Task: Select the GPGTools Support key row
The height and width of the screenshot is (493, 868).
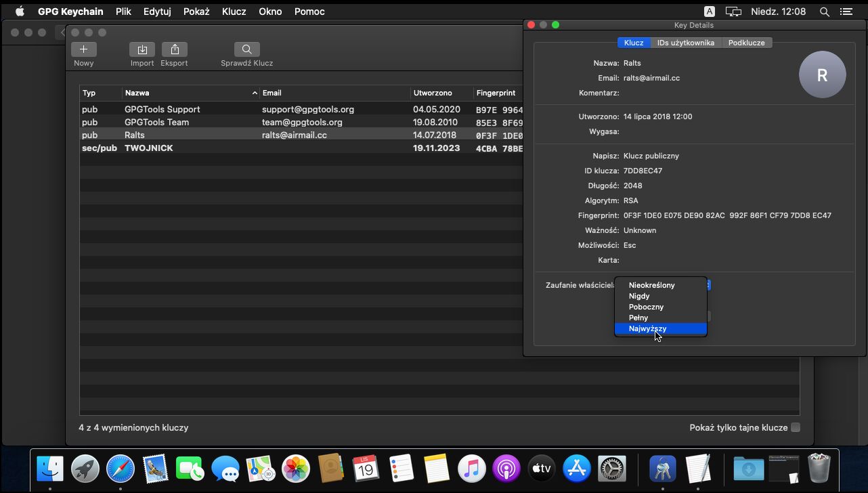Action: pyautogui.click(x=162, y=109)
